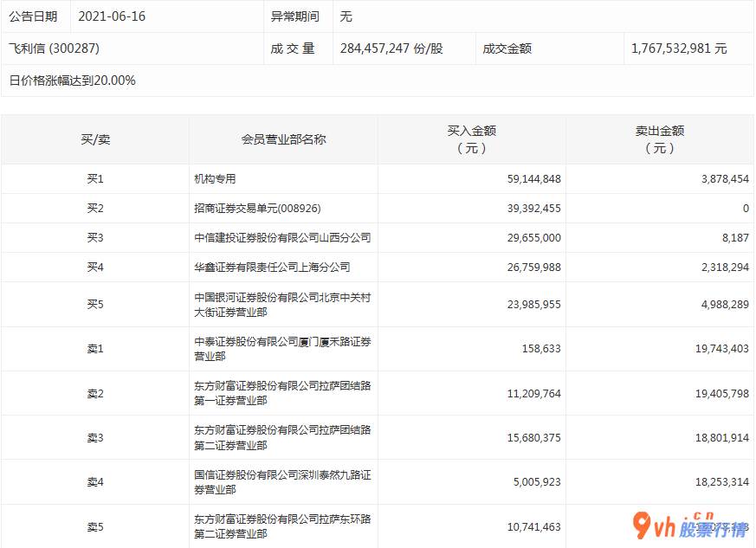The width and height of the screenshot is (756, 548).
Task: Select 华鑫证券有限责任公司上海分公司
Action: [273, 267]
